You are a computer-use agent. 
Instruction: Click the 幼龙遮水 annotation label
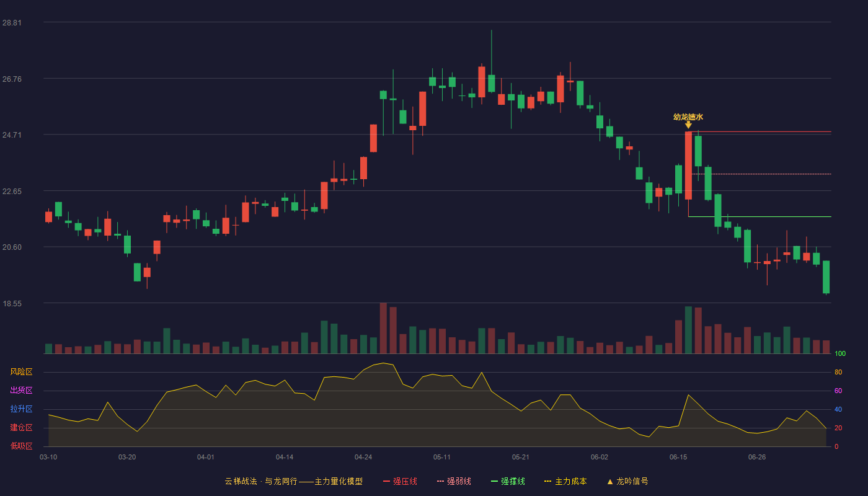point(688,117)
